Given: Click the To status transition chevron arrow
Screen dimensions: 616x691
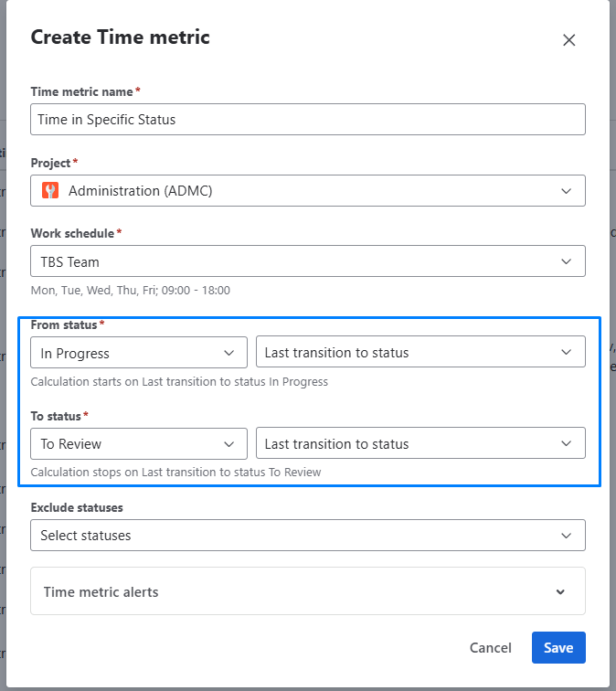Looking at the screenshot, I should coord(566,444).
